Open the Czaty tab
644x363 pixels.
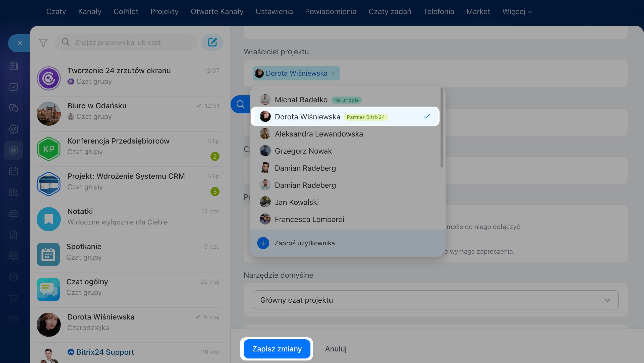click(56, 12)
